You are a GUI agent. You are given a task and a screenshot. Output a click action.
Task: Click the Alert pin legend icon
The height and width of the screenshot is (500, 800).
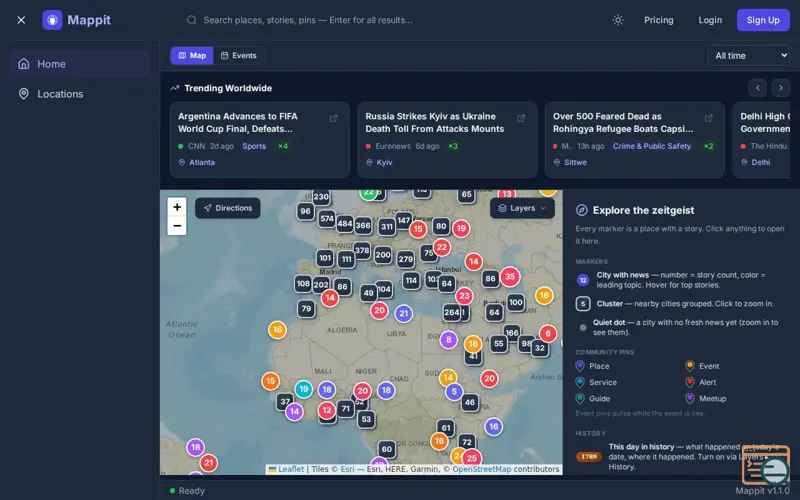coord(690,382)
